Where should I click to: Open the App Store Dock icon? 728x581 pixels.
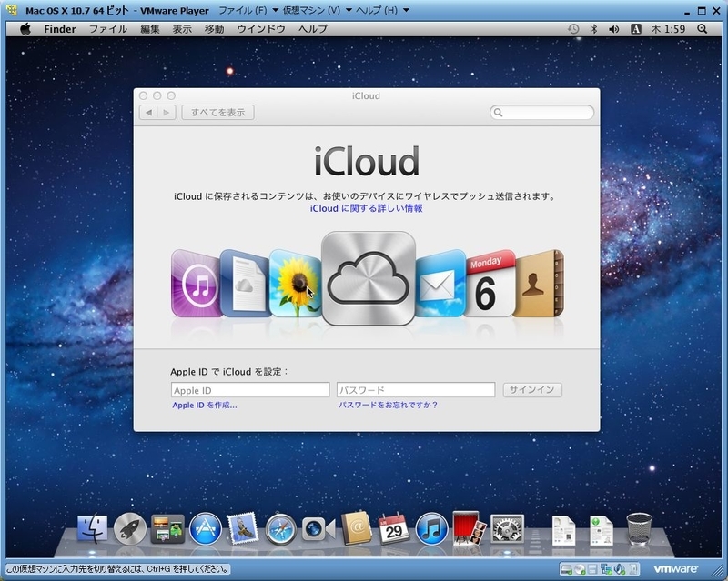(x=206, y=528)
